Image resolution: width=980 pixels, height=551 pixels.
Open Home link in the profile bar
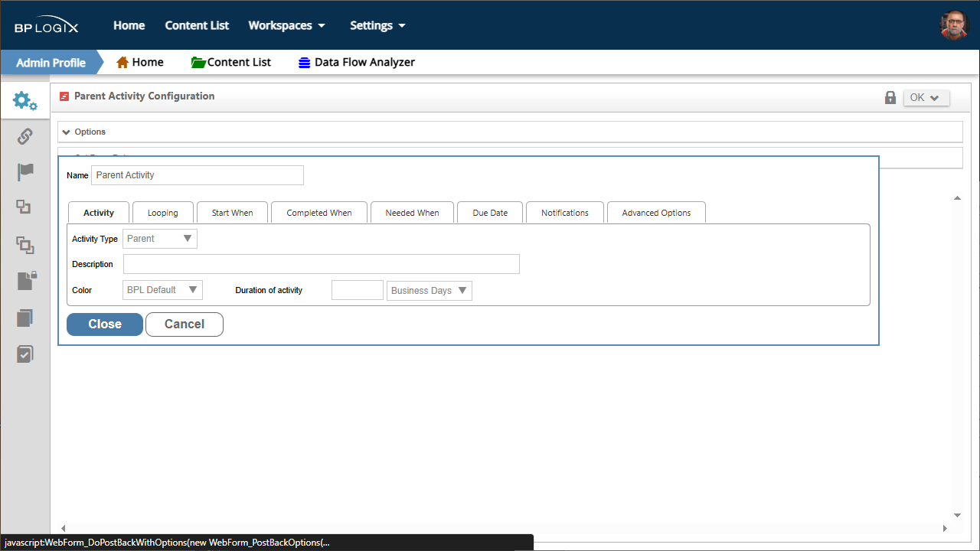point(148,62)
